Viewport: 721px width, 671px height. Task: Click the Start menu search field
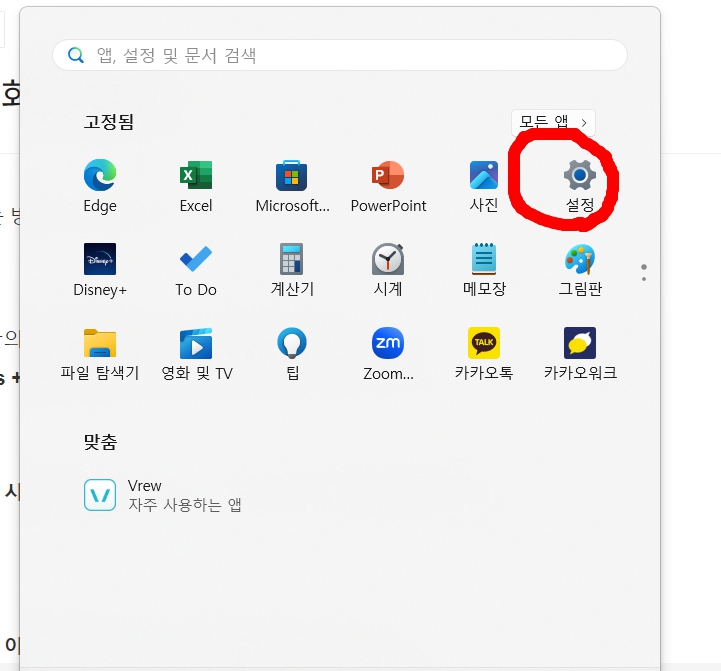click(x=340, y=55)
